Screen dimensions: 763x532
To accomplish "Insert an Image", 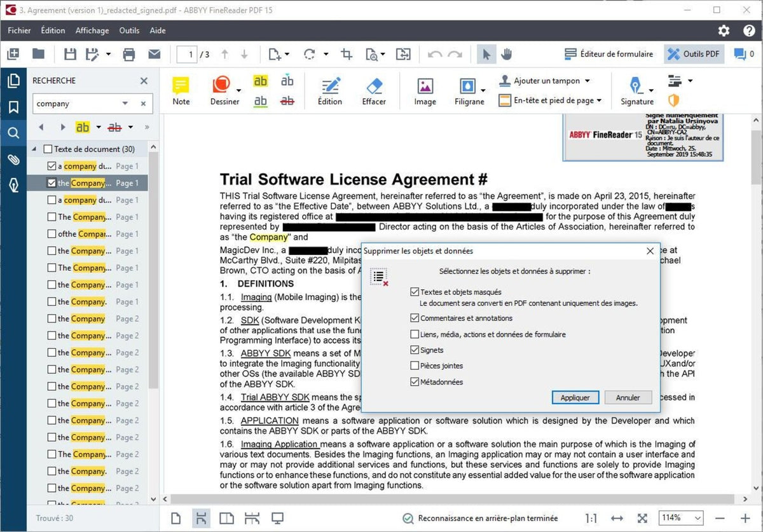I will (x=425, y=91).
